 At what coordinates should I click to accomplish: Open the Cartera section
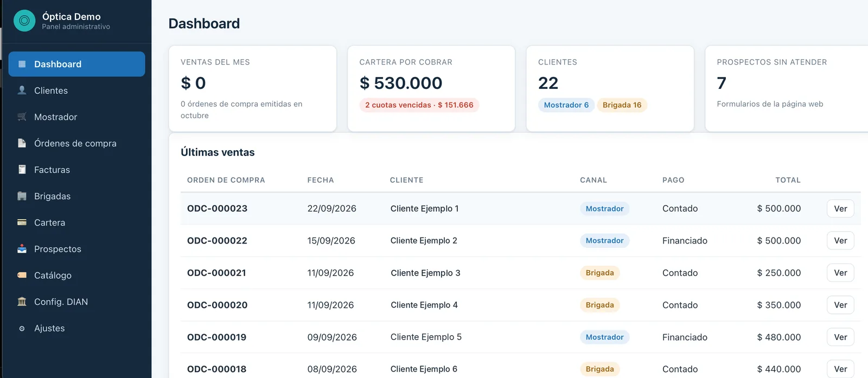point(76,222)
